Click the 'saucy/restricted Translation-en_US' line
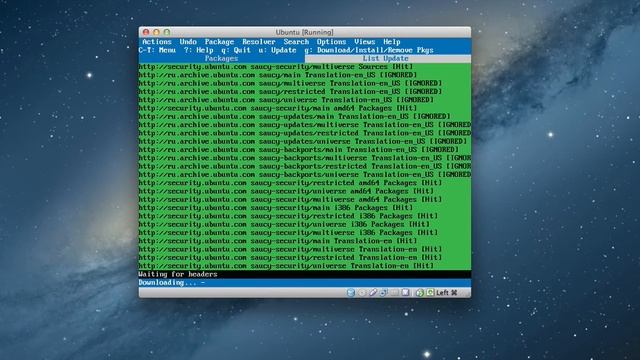 point(290,91)
